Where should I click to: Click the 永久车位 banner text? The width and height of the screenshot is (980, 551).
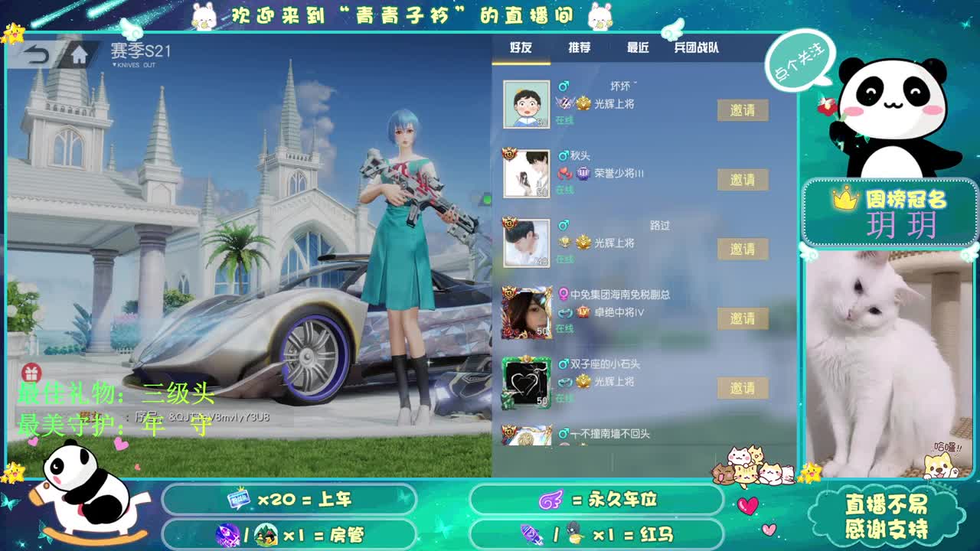point(622,500)
